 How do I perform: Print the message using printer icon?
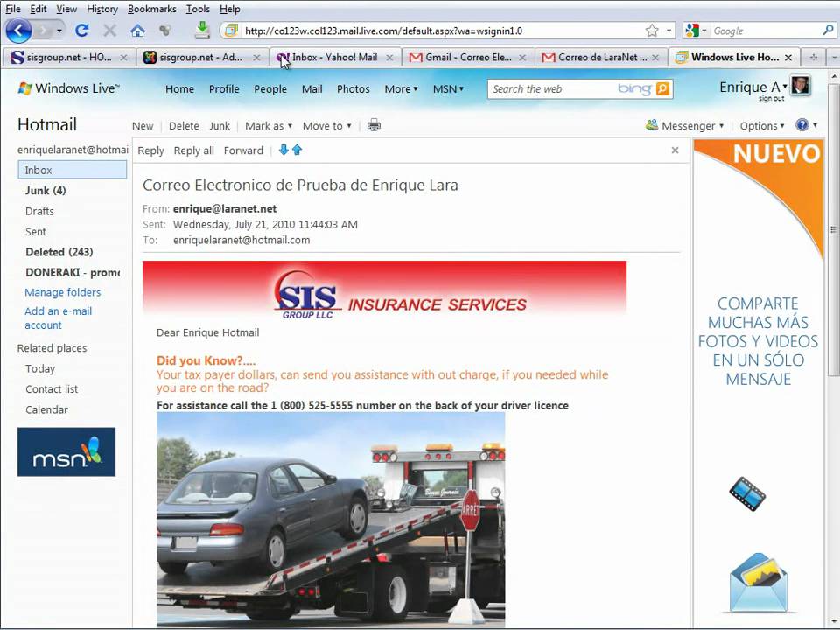[x=374, y=125]
